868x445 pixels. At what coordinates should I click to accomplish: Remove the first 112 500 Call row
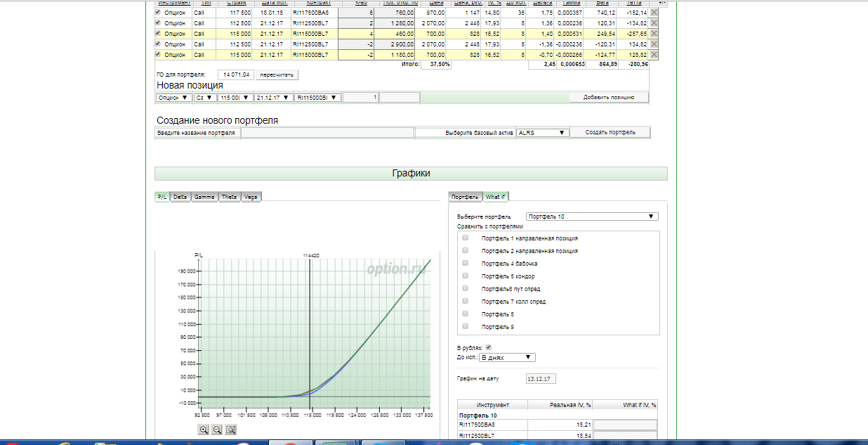[654, 23]
